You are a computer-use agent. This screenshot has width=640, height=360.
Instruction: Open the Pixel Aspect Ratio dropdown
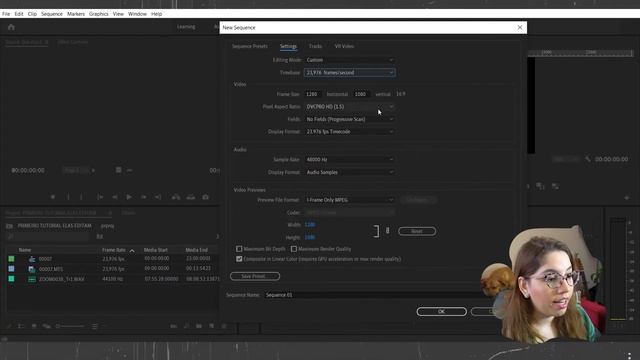click(x=349, y=107)
